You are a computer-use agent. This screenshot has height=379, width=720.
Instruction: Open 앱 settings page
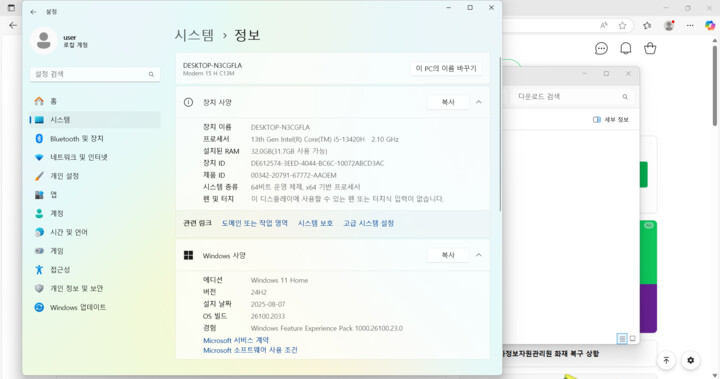coord(95,195)
